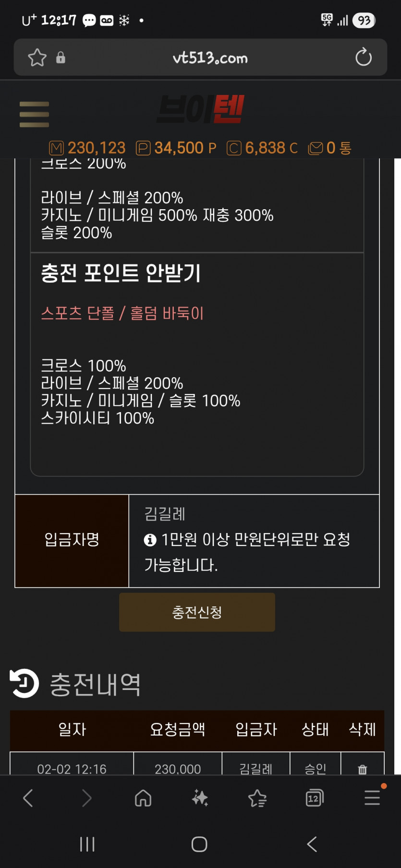Tap the 6,838 C coin balance
This screenshot has height=868, width=401.
coord(262,148)
